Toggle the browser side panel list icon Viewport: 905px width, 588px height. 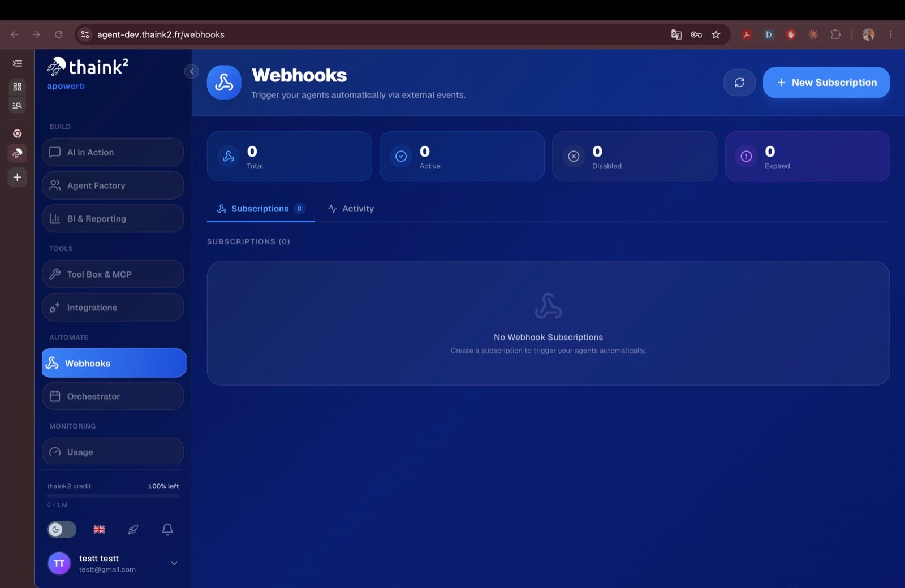[x=18, y=63]
